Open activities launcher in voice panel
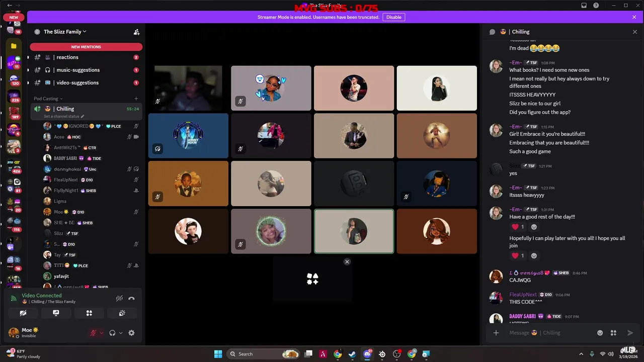 [x=89, y=313]
